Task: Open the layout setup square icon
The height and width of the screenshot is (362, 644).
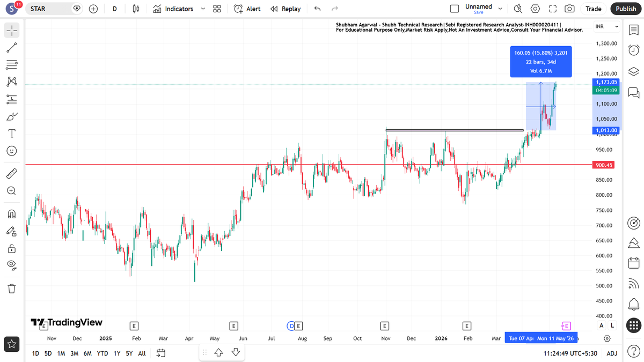Action: (455, 9)
